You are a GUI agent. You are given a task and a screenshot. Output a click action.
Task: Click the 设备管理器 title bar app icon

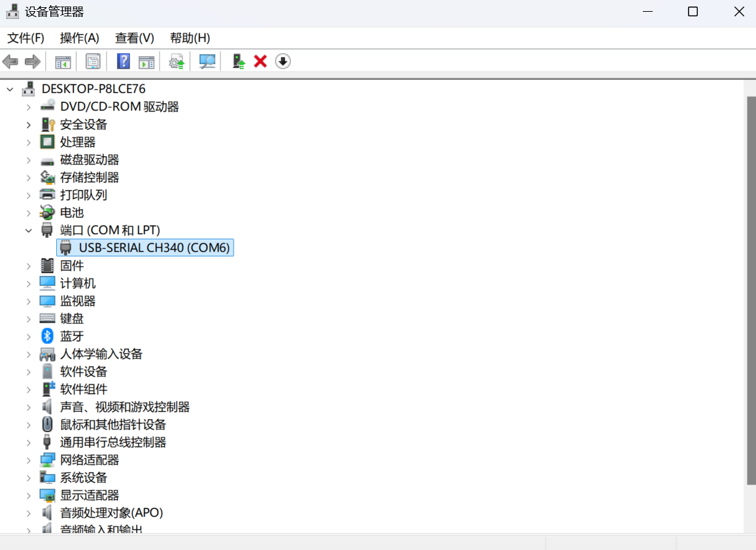pos(12,11)
